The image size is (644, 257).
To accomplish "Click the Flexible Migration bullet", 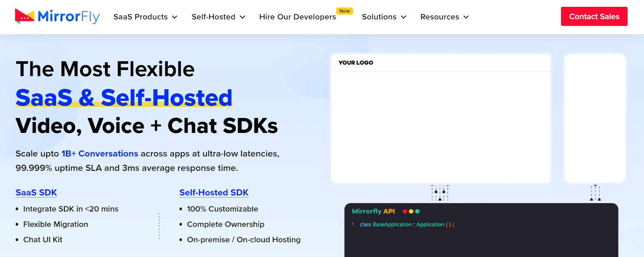I will [56, 224].
